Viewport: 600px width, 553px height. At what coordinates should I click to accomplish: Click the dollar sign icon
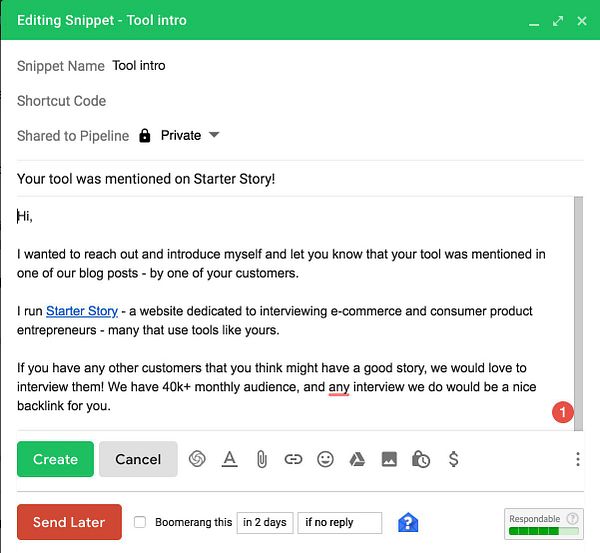point(453,459)
